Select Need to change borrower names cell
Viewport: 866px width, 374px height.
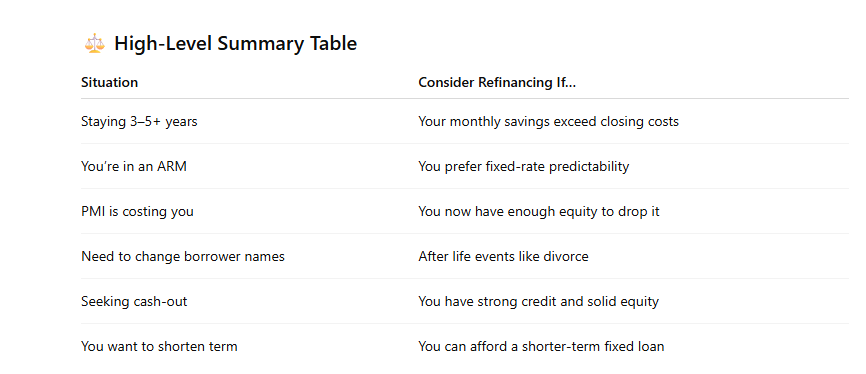tap(183, 256)
